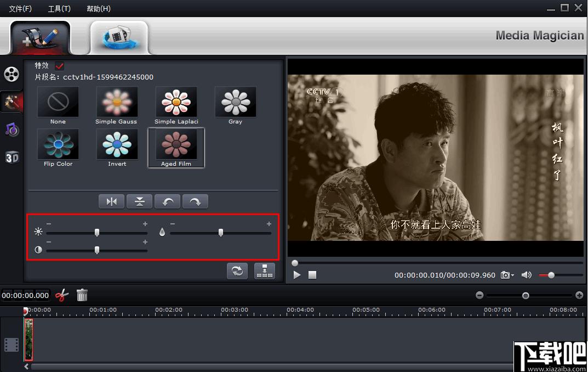Adjust the saturation droplet slider handle
588x372 pixels.
click(x=220, y=233)
